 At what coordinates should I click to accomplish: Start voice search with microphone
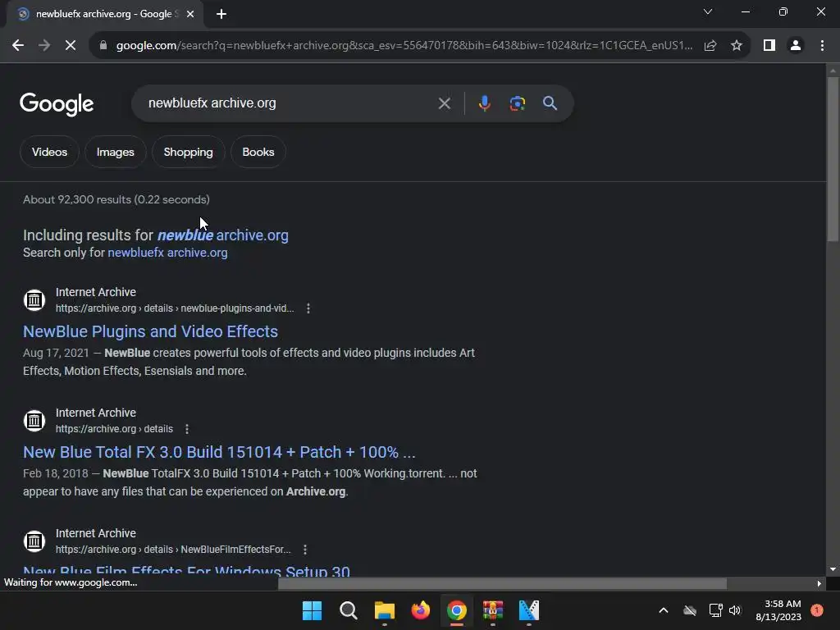pos(484,103)
